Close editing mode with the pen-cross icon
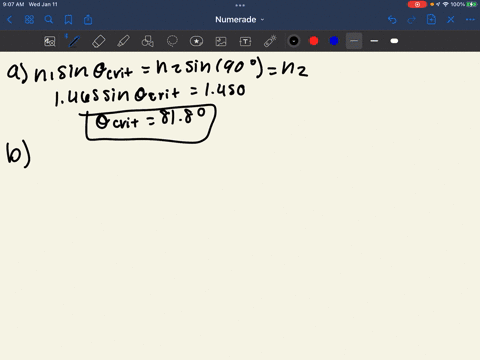 point(451,20)
